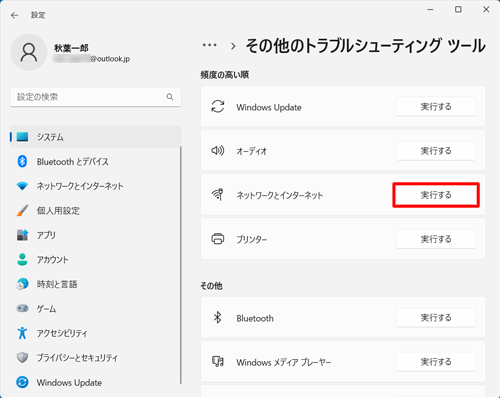Click the 頻度の高い順 section heading

pyautogui.click(x=225, y=75)
